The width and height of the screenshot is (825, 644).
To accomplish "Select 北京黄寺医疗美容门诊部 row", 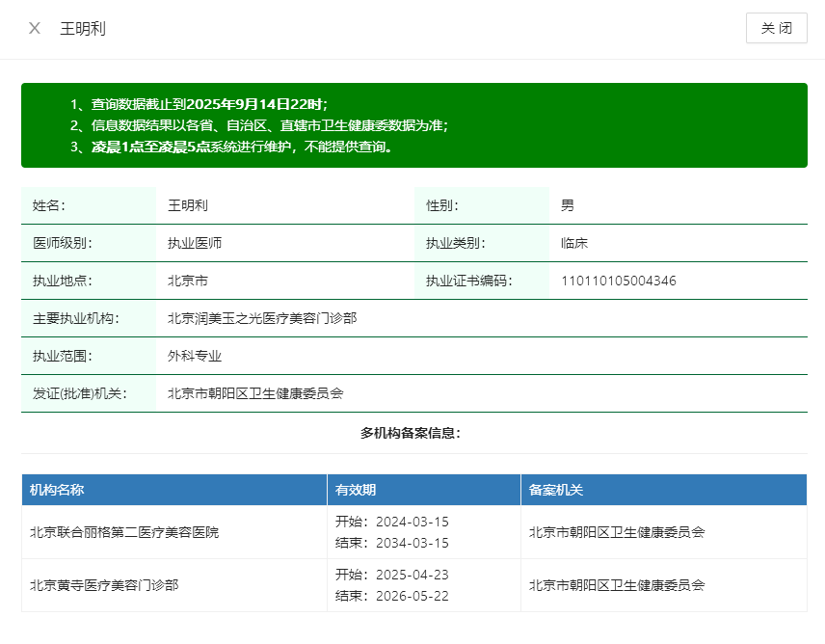I will point(104,584).
